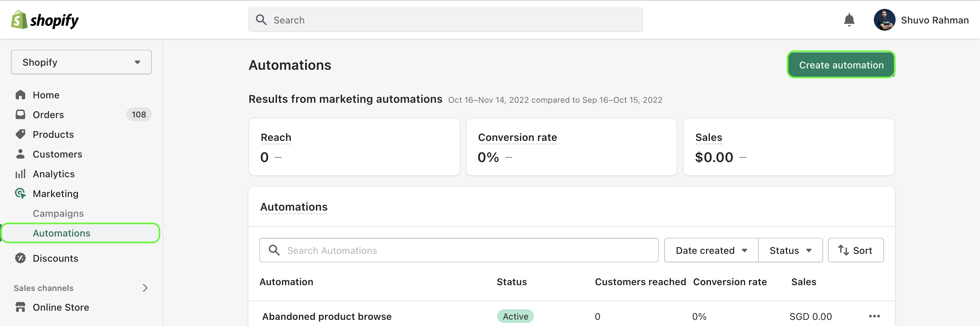Open Shuvo Rahman profile avatar
The image size is (980, 326).
tap(884, 20)
